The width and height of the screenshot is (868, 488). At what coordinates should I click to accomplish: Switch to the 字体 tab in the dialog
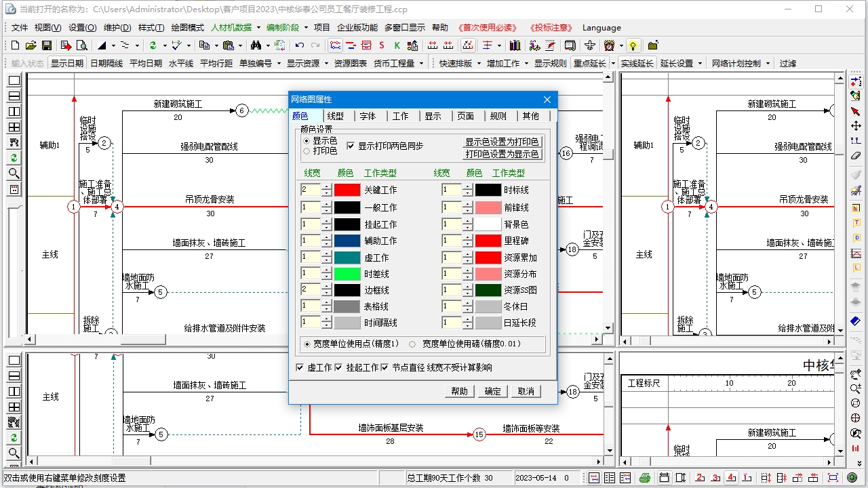coord(369,116)
